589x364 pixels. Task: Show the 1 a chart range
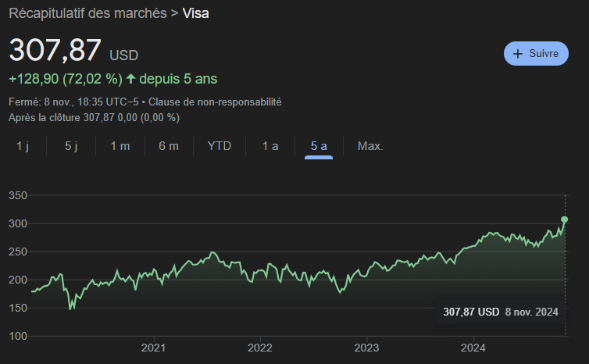(270, 146)
